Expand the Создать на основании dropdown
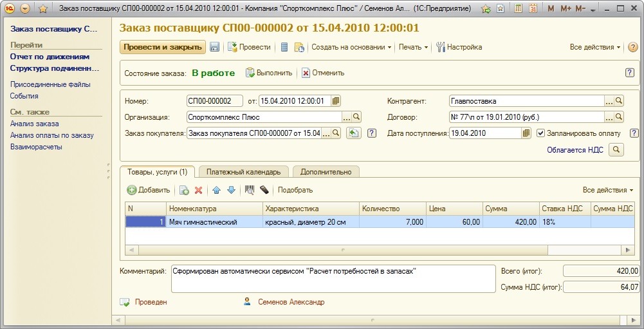The height and width of the screenshot is (329, 644). click(351, 47)
